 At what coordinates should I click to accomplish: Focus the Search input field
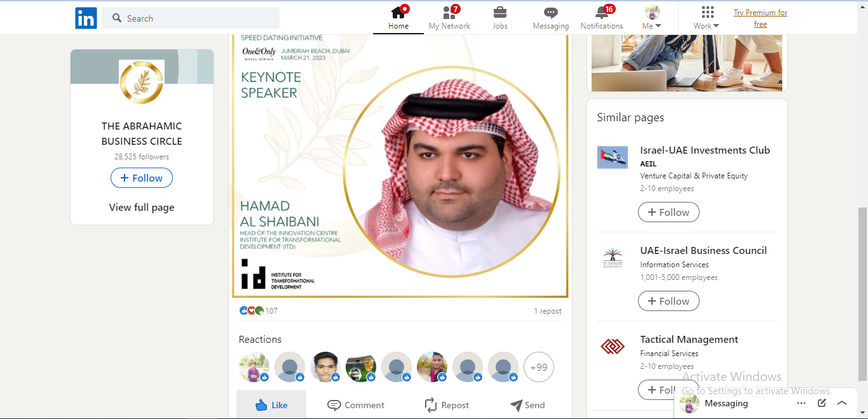(x=191, y=18)
